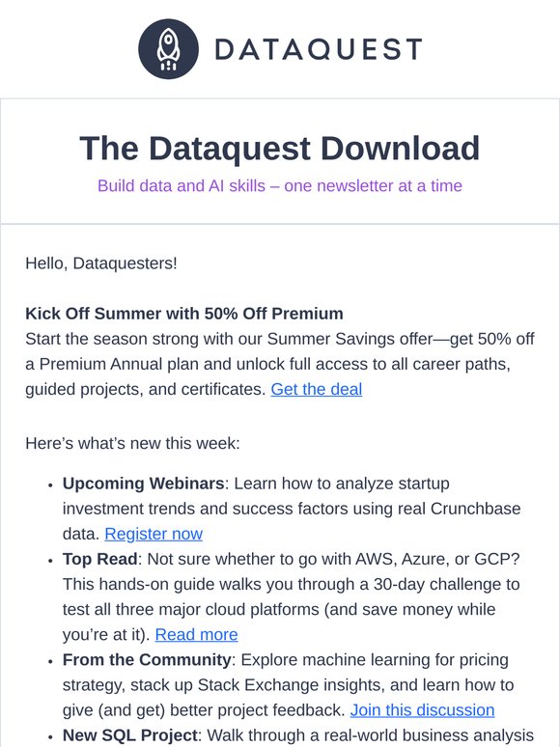Click the 'Upcoming Webinars' bold label
This screenshot has width=560, height=747.
tap(144, 484)
